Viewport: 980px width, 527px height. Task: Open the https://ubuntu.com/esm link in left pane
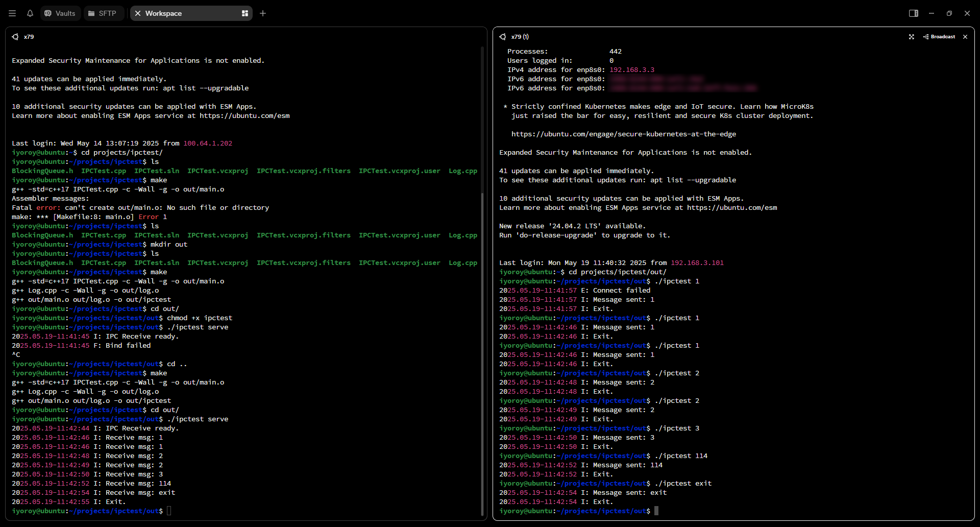[x=244, y=116]
